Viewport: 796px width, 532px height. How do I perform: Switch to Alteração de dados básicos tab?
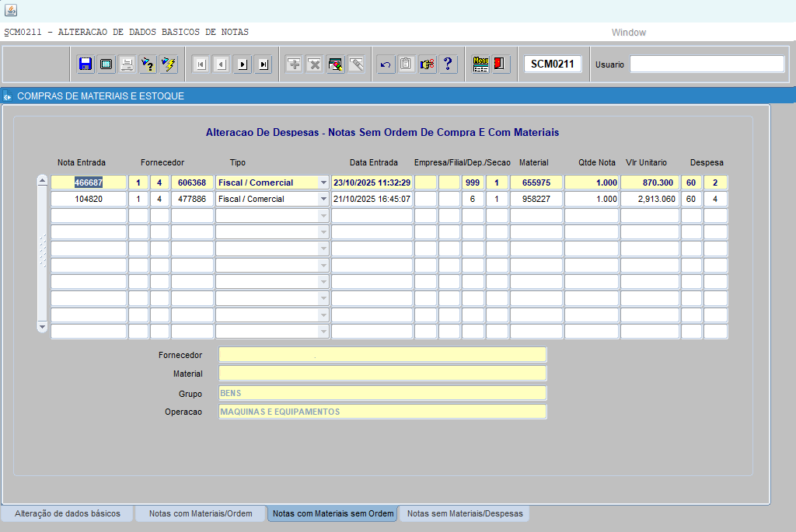pyautogui.click(x=68, y=513)
